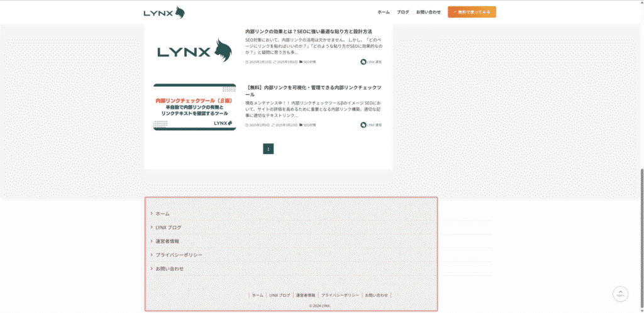The height and width of the screenshot is (313, 644).
Task: Click LYNX 運営 author avatar on second article
Action: (x=364, y=124)
